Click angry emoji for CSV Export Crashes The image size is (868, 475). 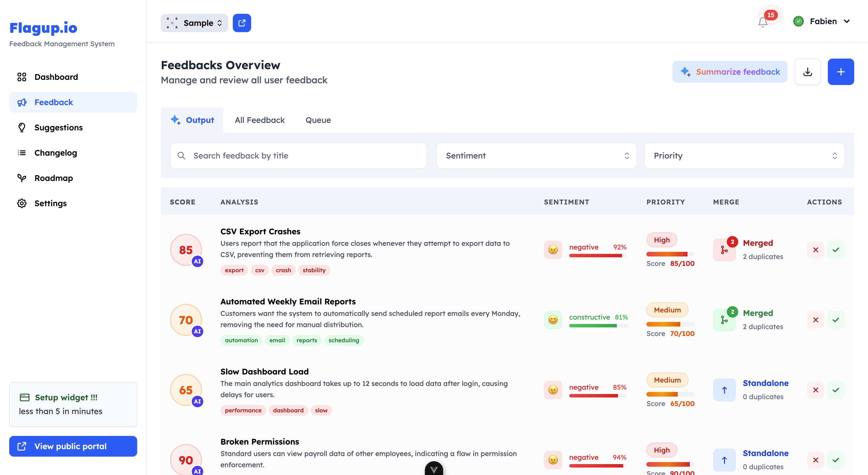(x=553, y=250)
